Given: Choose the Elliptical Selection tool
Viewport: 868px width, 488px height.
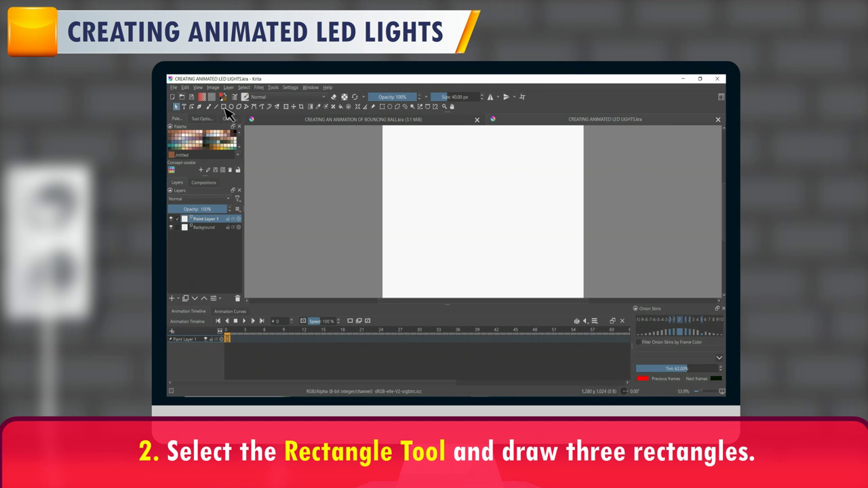Looking at the screenshot, I should 389,106.
